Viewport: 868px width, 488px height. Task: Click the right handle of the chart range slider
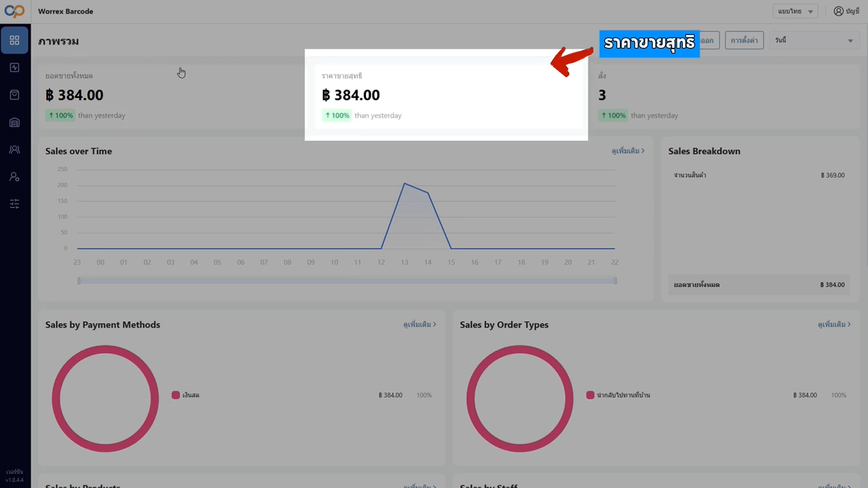(x=615, y=281)
